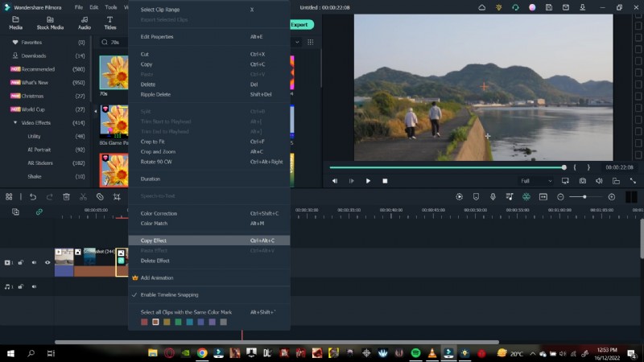Collapse the Video Effects category
The width and height of the screenshot is (644, 362).
coord(15,122)
